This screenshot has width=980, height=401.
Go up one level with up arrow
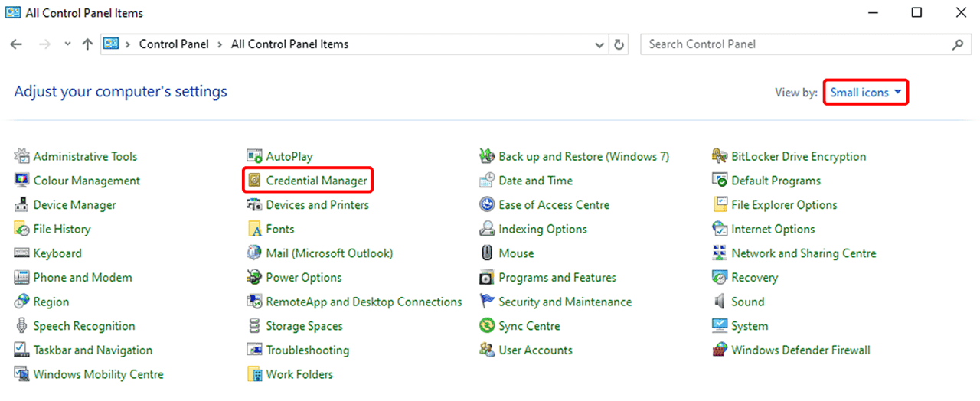87,44
